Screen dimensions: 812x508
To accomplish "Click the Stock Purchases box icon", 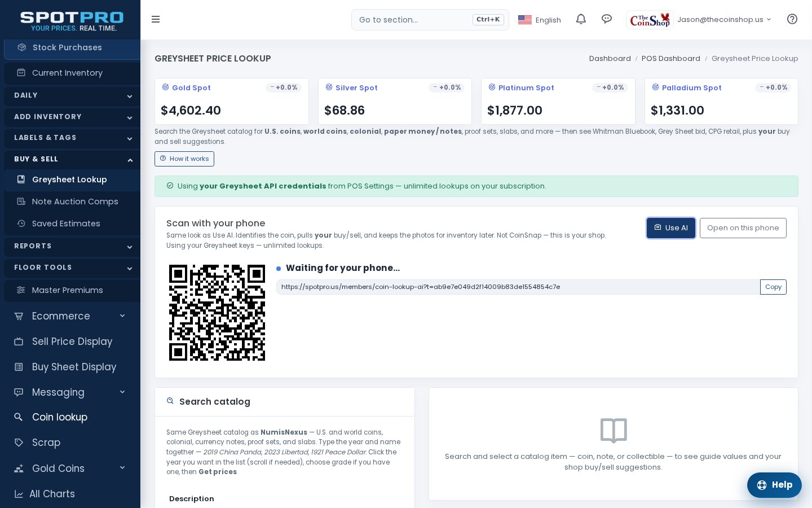I will [x=21, y=47].
